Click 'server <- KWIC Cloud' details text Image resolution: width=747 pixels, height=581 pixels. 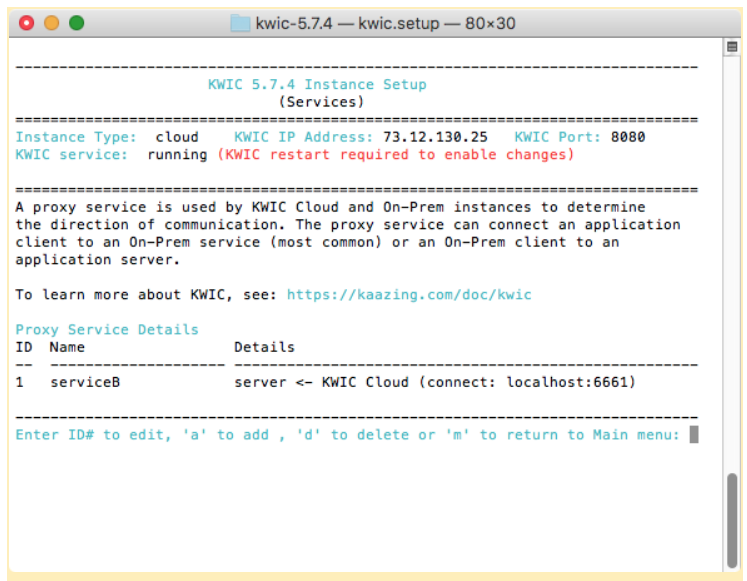click(322, 382)
